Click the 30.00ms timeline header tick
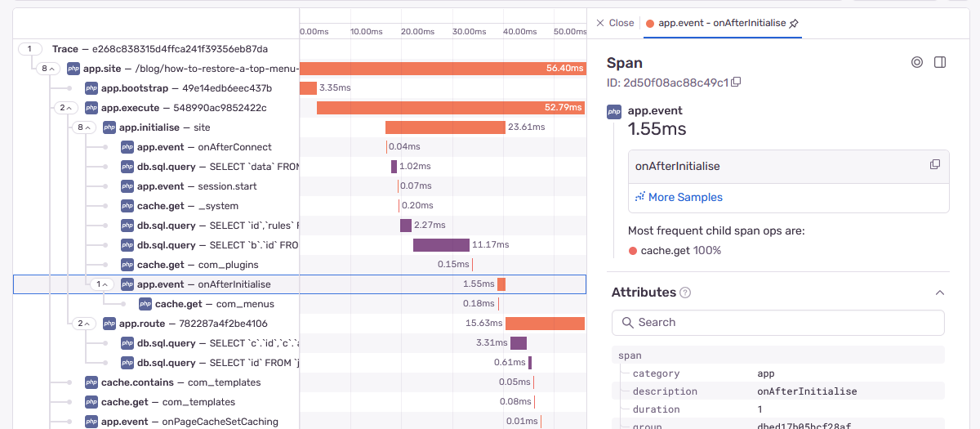The image size is (980, 429). click(470, 31)
